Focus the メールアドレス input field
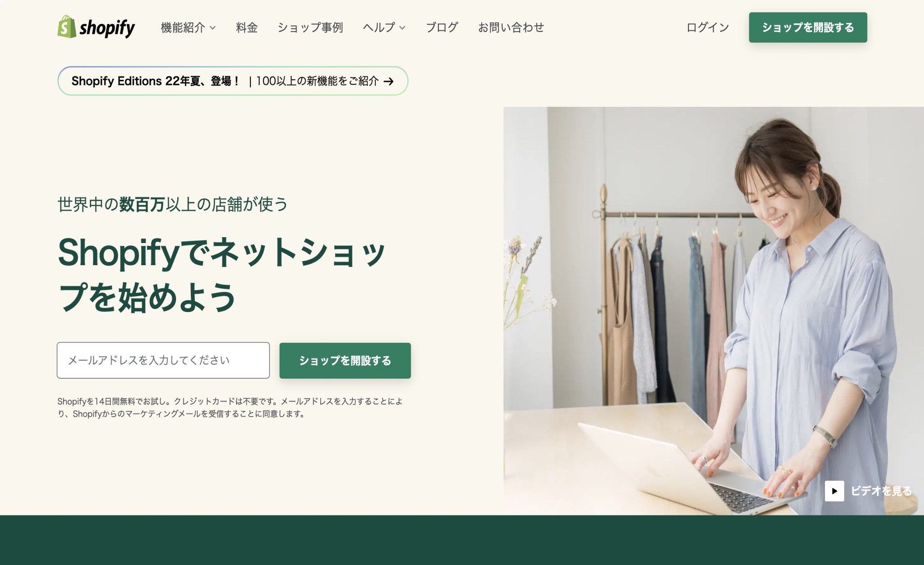Screen dimensions: 924x565 [163, 360]
